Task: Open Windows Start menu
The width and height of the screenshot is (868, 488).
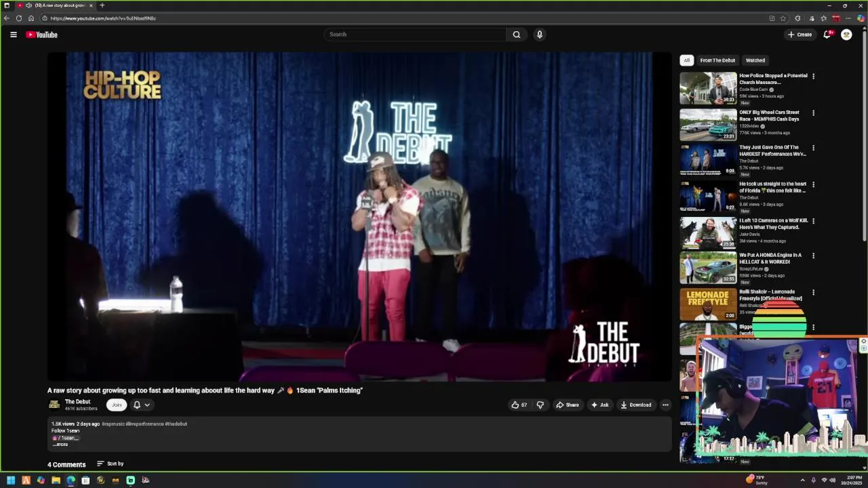Action: tap(11, 480)
